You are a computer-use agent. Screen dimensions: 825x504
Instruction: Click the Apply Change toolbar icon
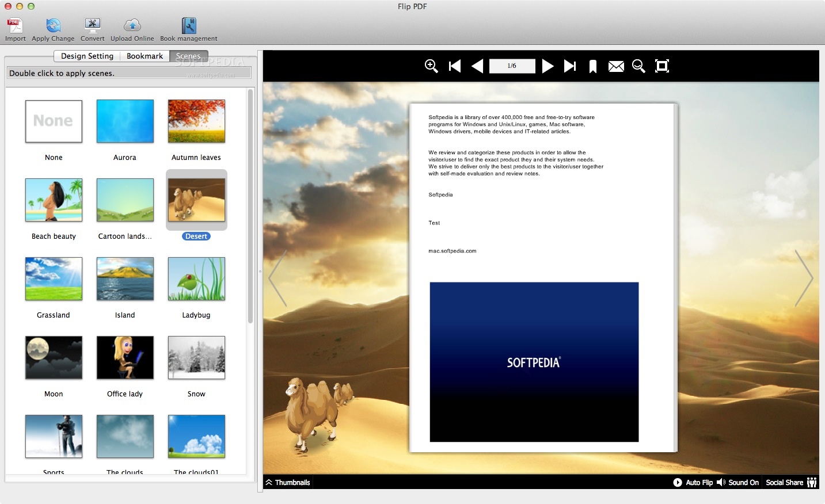click(x=53, y=25)
